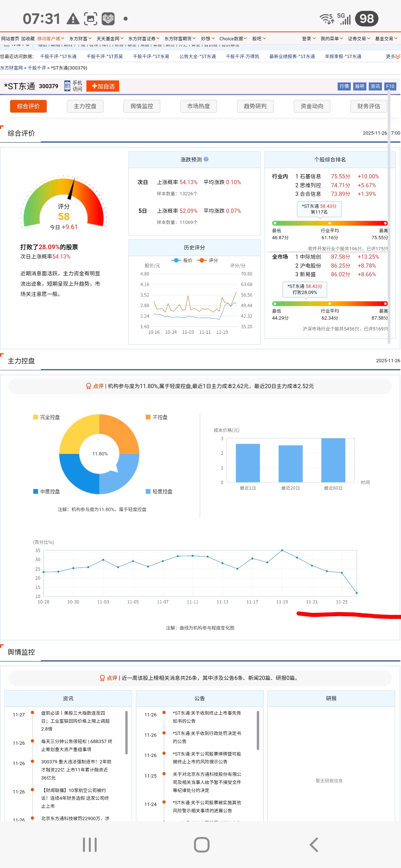
Task: Expand 股吧 dropdown in top bar
Action: pyautogui.click(x=259, y=38)
